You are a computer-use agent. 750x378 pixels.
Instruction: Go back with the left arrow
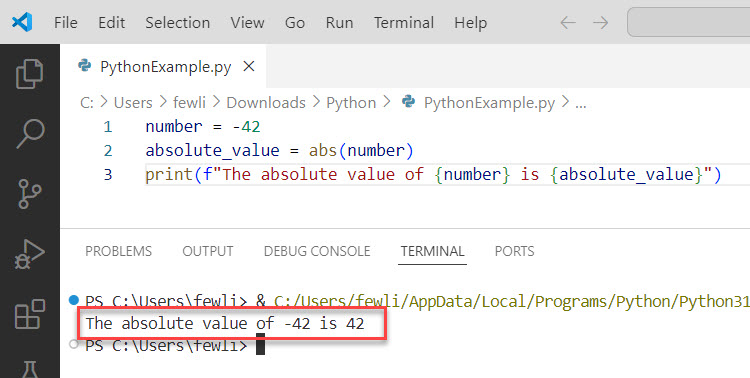click(x=568, y=22)
